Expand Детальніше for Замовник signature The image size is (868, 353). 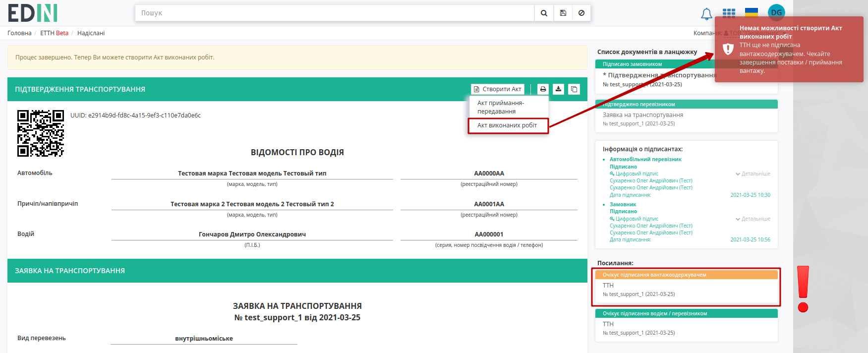753,219
